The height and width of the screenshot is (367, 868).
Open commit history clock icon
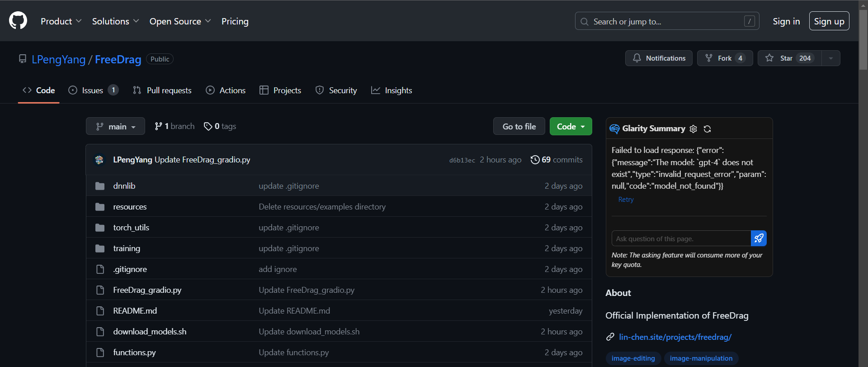click(535, 160)
